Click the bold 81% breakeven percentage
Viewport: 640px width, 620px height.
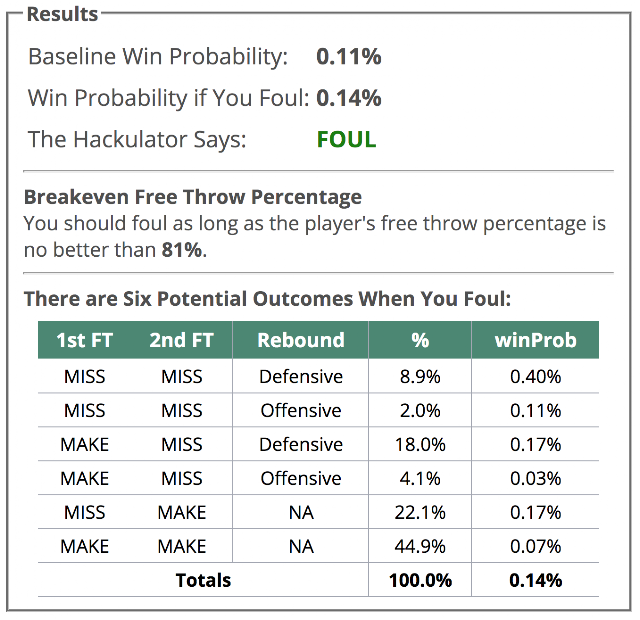pyautogui.click(x=182, y=250)
